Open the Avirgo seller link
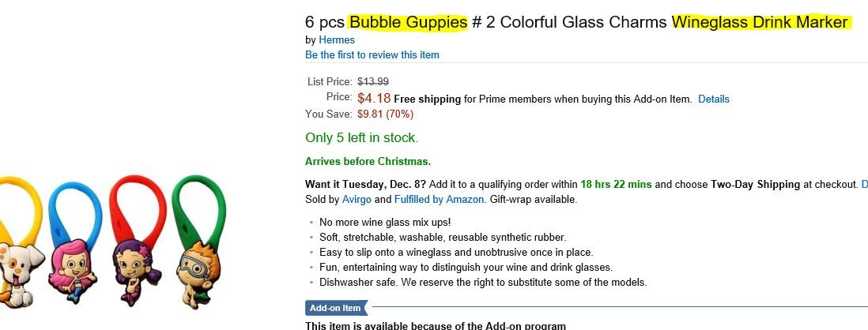 (357, 200)
